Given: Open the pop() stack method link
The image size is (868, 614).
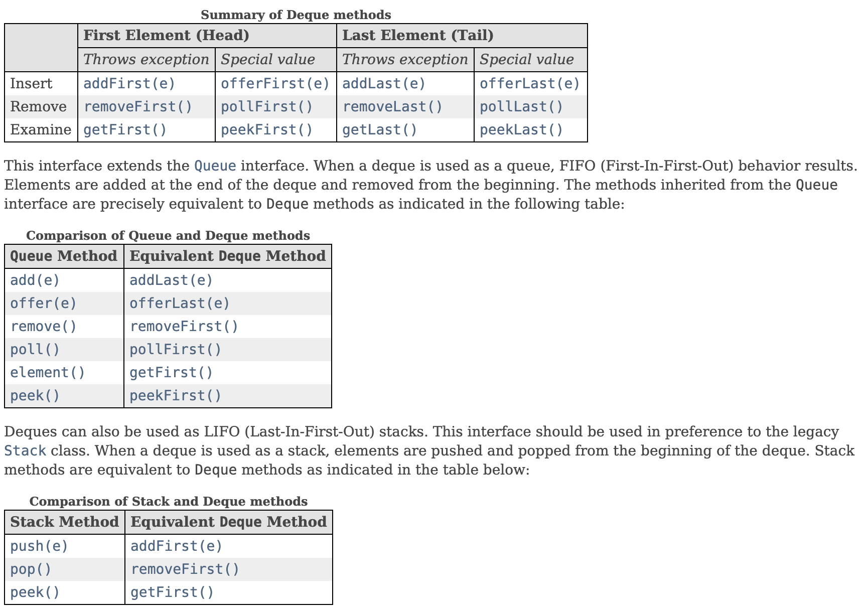Looking at the screenshot, I should (x=31, y=569).
